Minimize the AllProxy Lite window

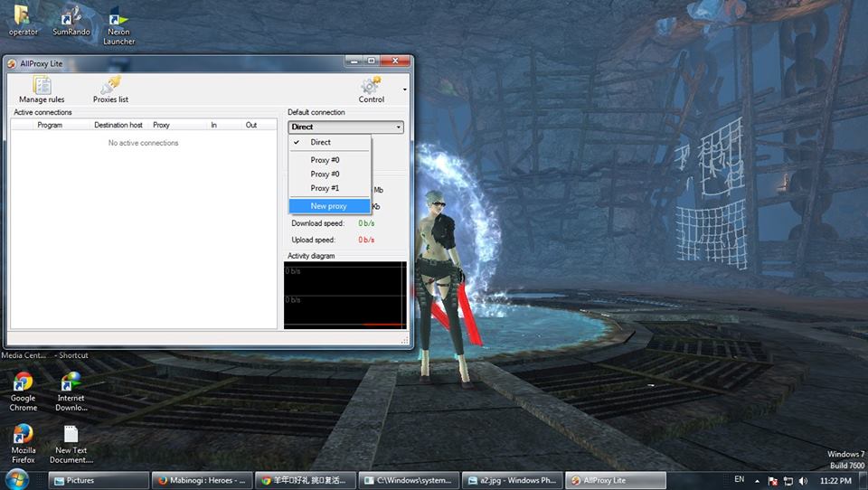[x=354, y=61]
